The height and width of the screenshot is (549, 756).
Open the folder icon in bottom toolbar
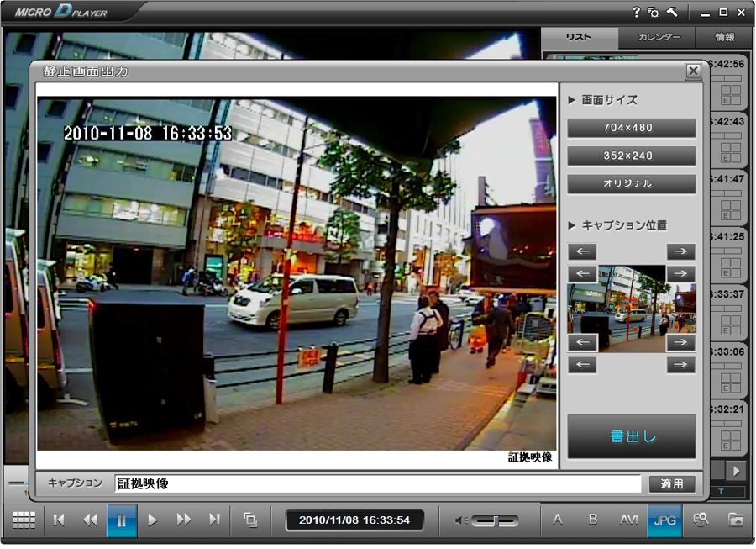(736, 520)
